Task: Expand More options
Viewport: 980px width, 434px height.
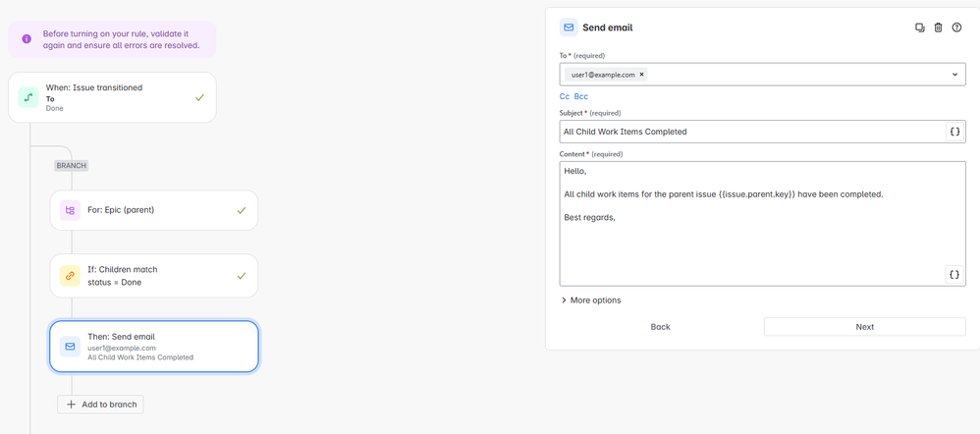Action: [x=590, y=300]
